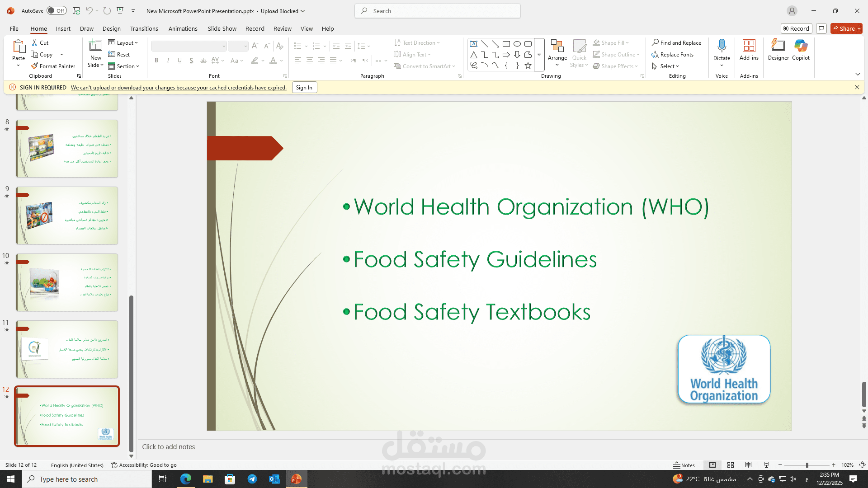Click the zoom slider handle
This screenshot has width=868, height=488.
point(807,465)
